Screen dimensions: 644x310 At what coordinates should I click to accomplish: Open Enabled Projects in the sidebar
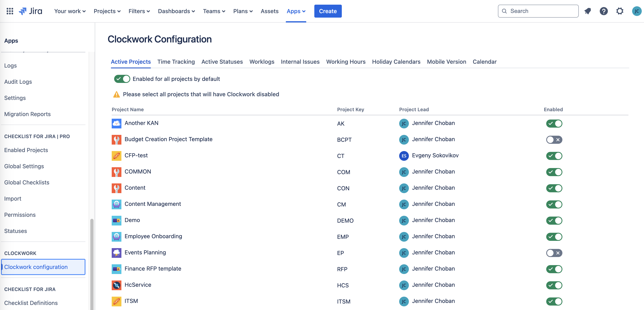(x=26, y=150)
